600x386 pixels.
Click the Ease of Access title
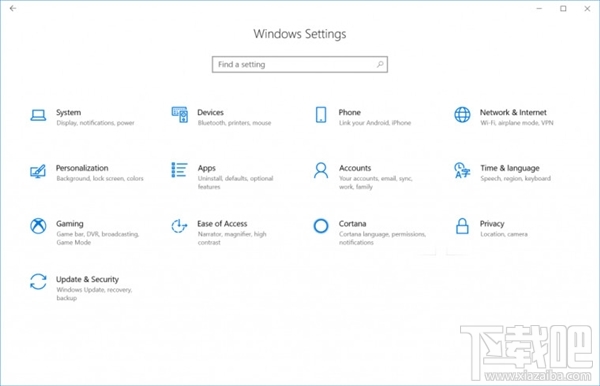click(222, 224)
